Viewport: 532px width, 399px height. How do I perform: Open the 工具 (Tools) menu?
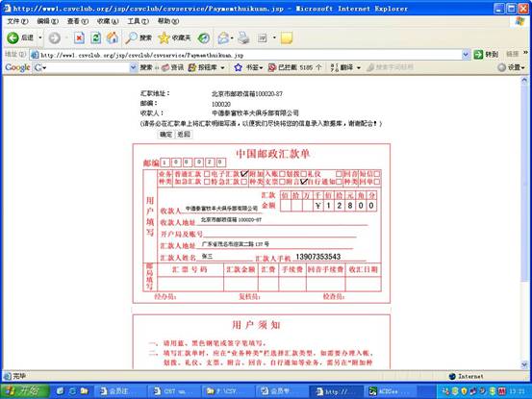[138, 21]
